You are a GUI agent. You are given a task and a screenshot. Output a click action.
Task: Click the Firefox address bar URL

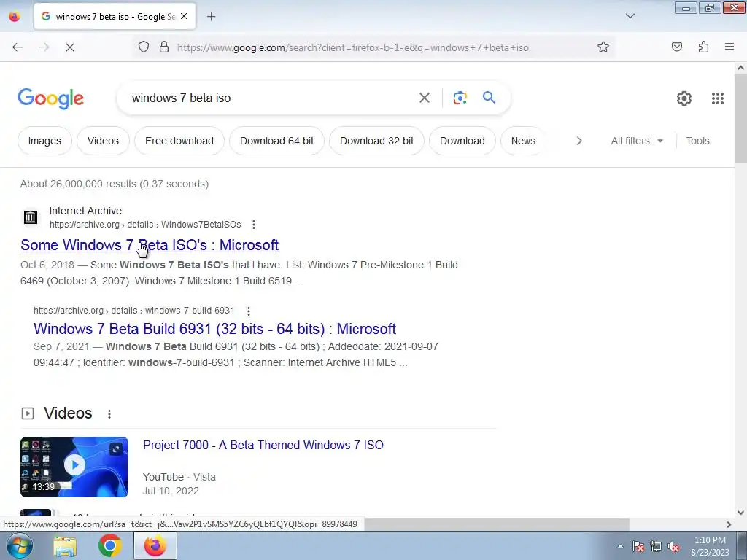(352, 47)
